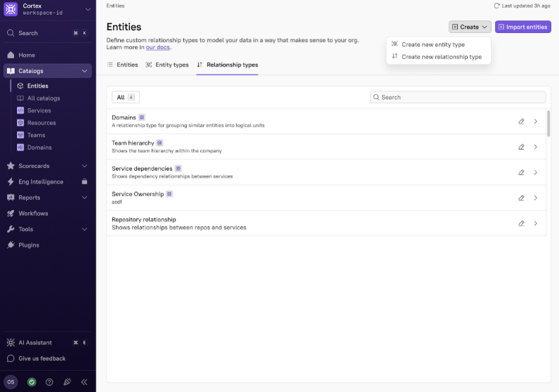
Task: Expand the Team hierarchy row chevron
Action: [536, 147]
